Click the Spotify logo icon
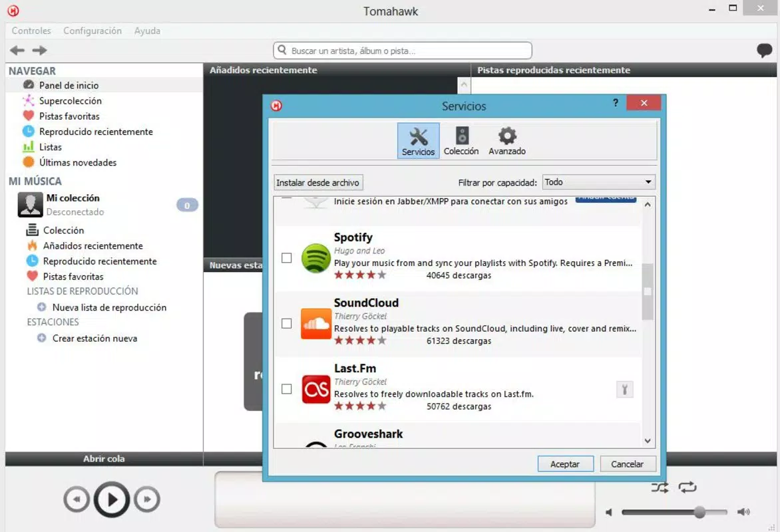The height and width of the screenshot is (532, 780). pos(316,258)
